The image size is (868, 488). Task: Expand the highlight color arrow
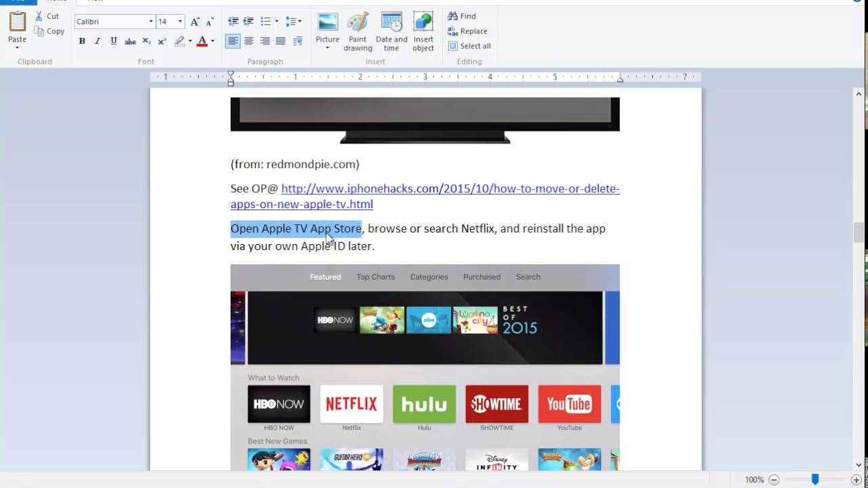click(190, 41)
